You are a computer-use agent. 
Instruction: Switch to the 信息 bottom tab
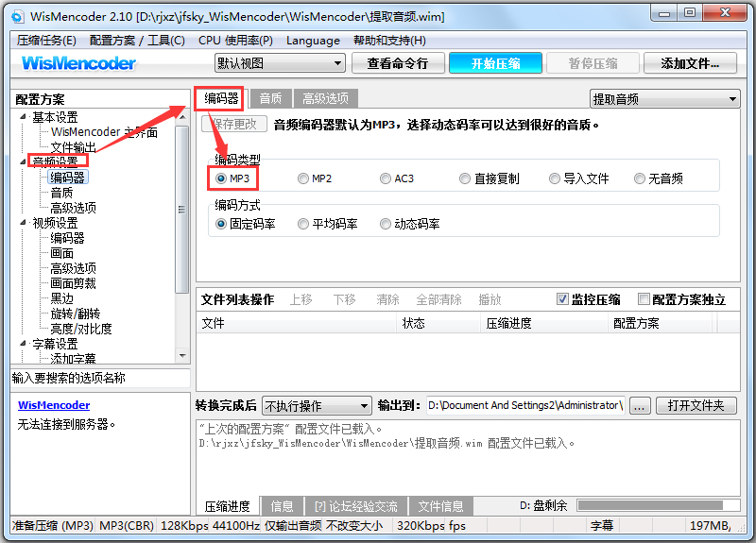tap(282, 506)
